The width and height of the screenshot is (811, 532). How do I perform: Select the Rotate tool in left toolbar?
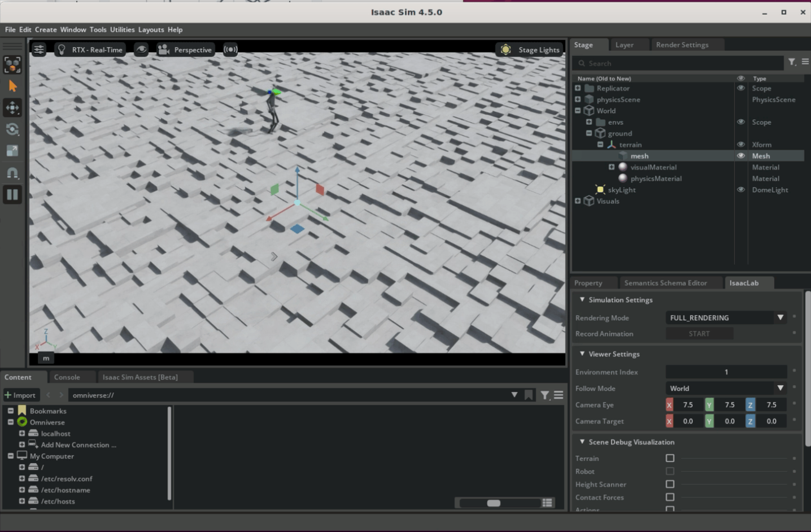(12, 129)
